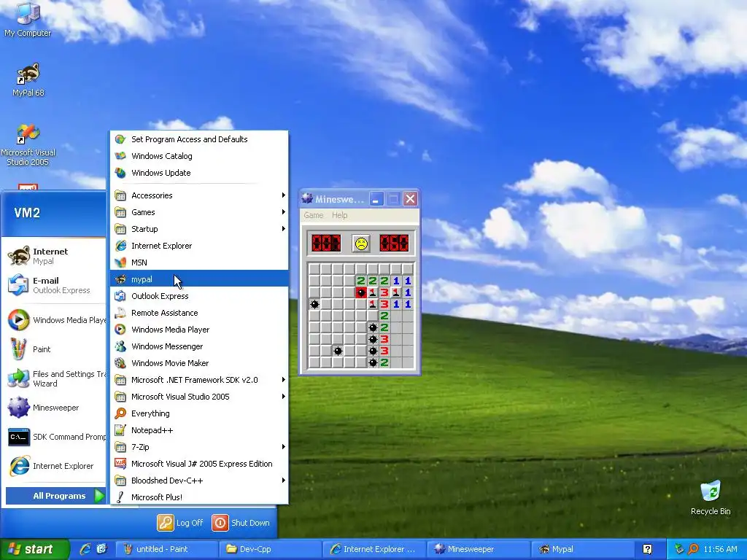Launch MyPal 68 desktop shortcut
The height and width of the screenshot is (560, 747).
pos(28,79)
